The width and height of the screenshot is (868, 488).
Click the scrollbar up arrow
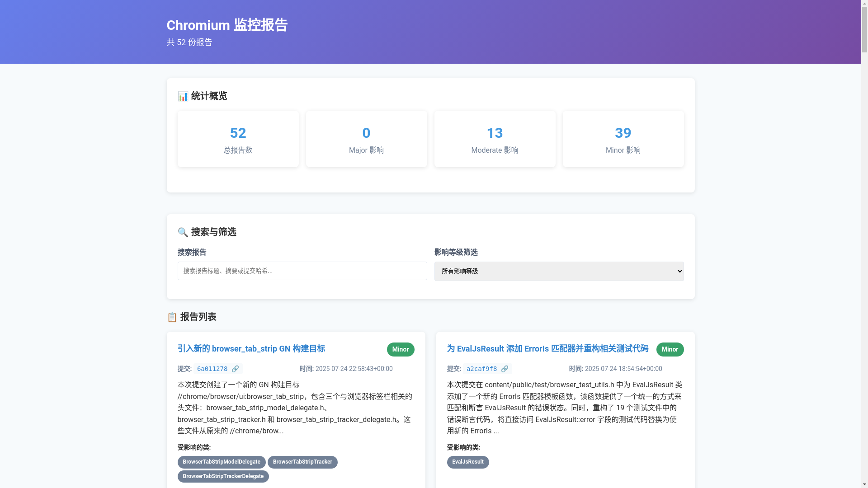point(864,4)
